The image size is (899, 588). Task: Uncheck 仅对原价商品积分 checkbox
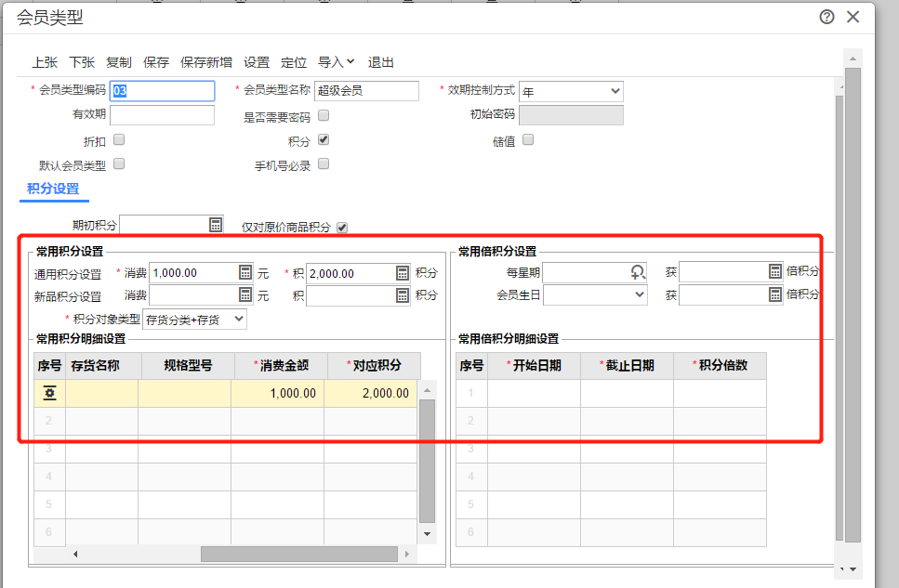(342, 228)
